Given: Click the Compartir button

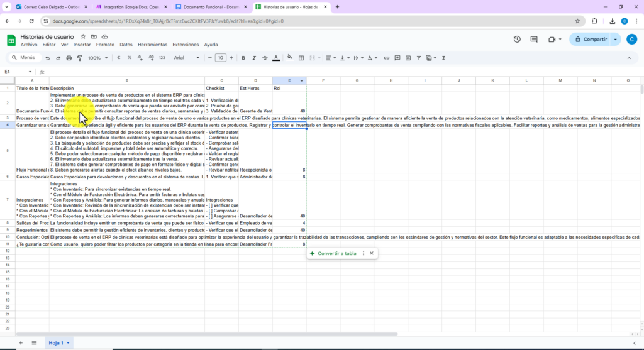Looking at the screenshot, I should [590, 40].
